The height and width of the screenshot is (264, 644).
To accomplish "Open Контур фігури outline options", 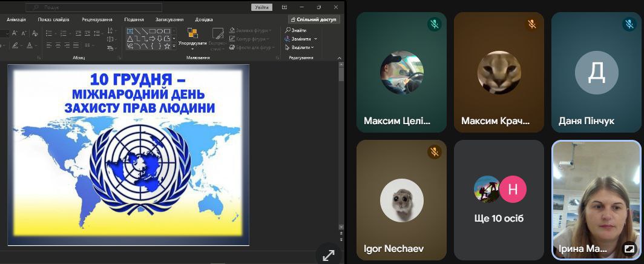I will point(249,39).
